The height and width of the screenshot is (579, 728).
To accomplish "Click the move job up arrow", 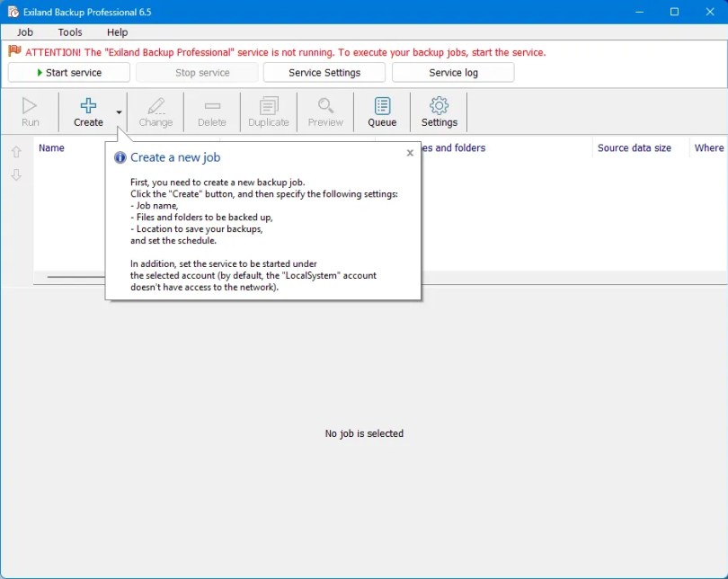I will tap(15, 152).
